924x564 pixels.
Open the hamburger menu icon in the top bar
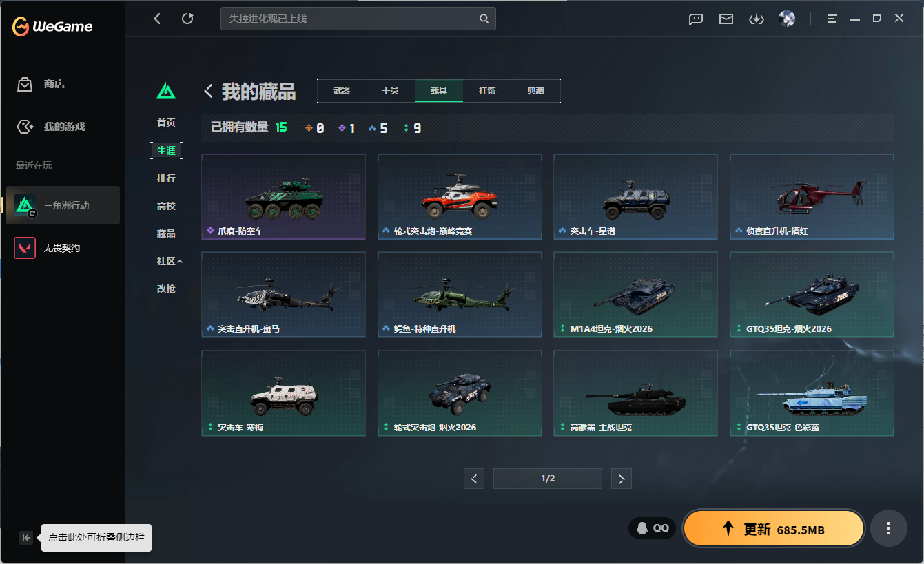832,19
